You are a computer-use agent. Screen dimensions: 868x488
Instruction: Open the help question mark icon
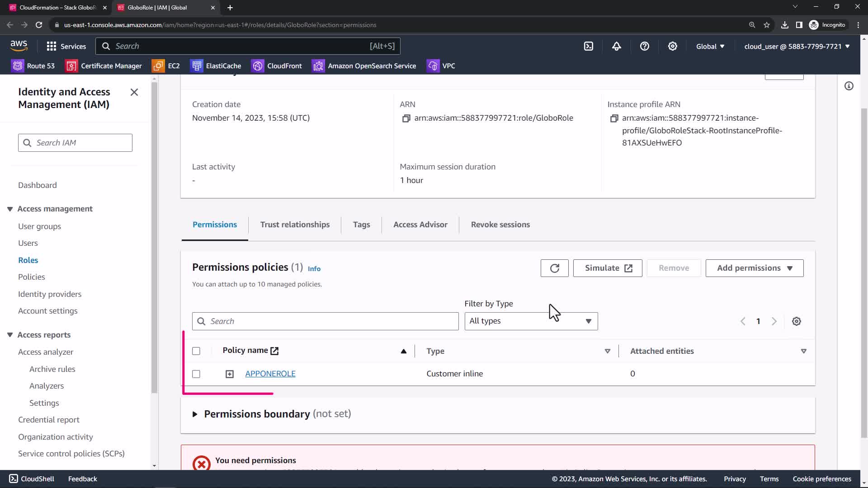click(x=644, y=46)
